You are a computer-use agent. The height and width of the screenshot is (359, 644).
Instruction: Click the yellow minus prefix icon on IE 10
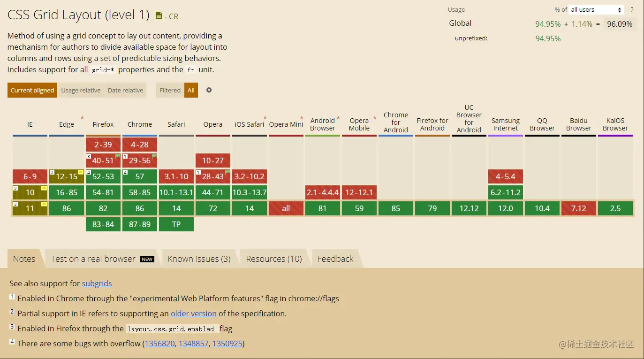tap(44, 188)
